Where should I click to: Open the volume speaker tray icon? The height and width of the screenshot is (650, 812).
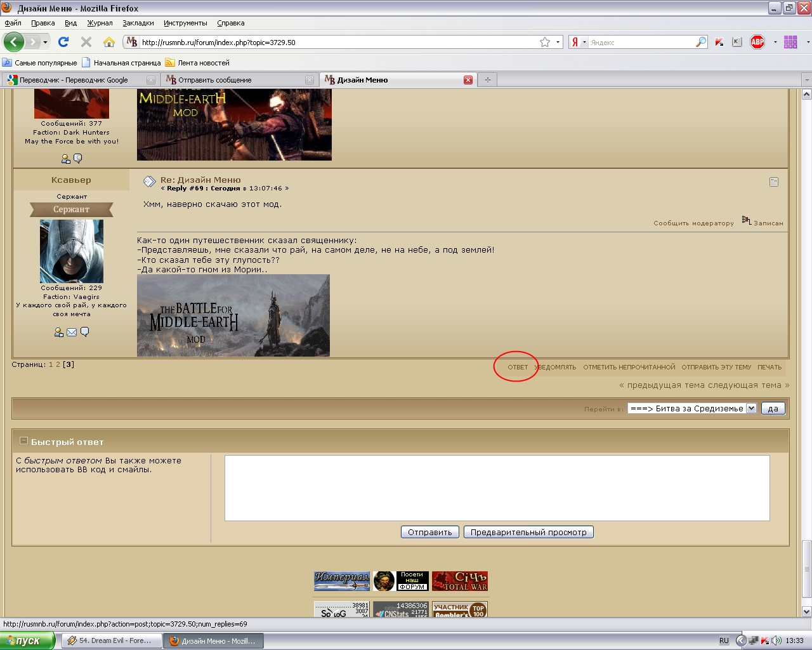click(x=776, y=640)
